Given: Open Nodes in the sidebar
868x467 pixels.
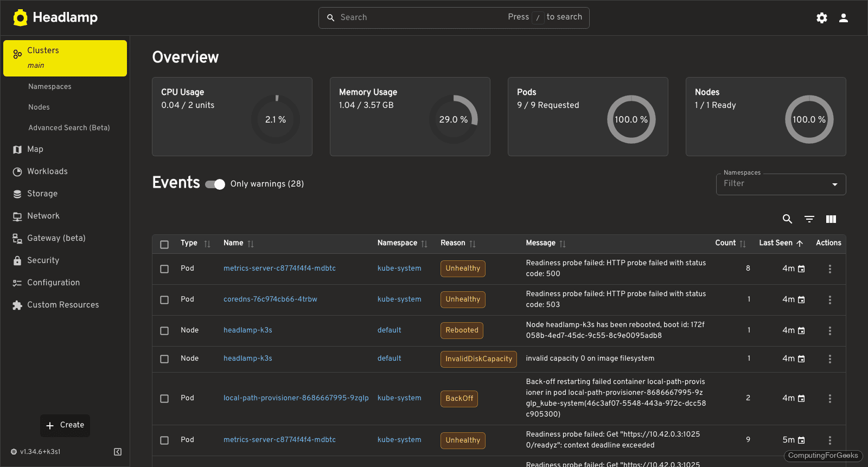Looking at the screenshot, I should (x=39, y=107).
